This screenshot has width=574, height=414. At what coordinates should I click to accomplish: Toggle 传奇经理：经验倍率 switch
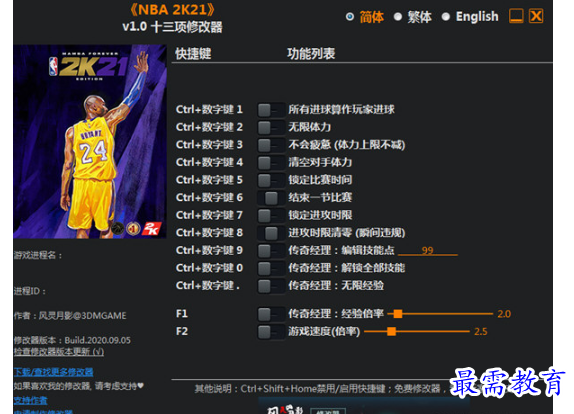click(271, 314)
